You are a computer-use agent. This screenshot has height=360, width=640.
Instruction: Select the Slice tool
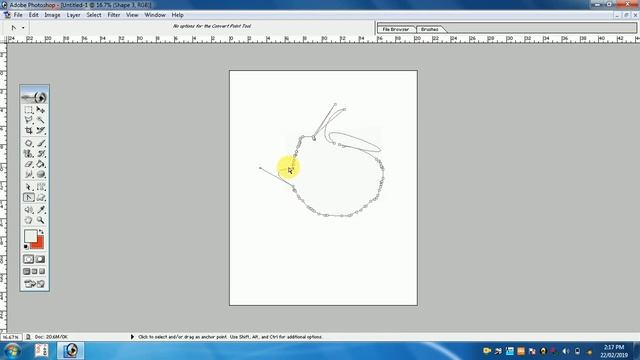point(40,131)
